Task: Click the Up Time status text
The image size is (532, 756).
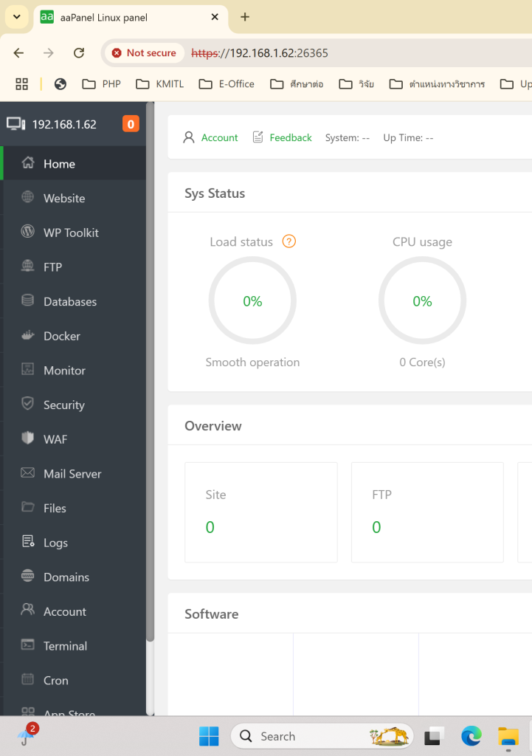Action: [x=408, y=137]
